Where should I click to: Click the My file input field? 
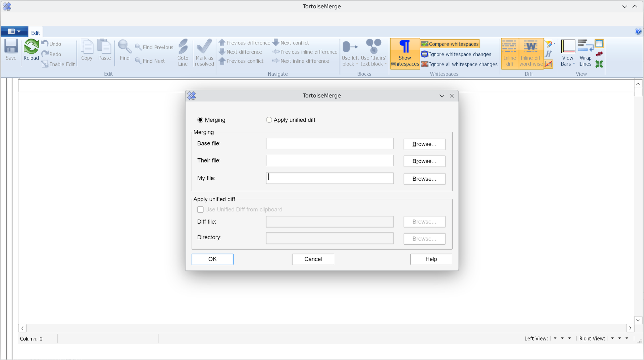(x=329, y=178)
